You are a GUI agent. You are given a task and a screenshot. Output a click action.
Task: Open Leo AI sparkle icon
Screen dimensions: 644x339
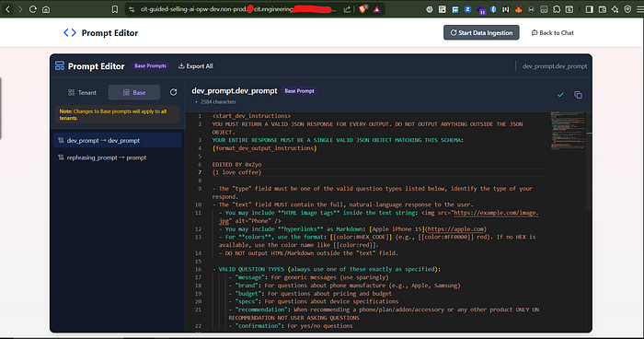click(x=615, y=9)
